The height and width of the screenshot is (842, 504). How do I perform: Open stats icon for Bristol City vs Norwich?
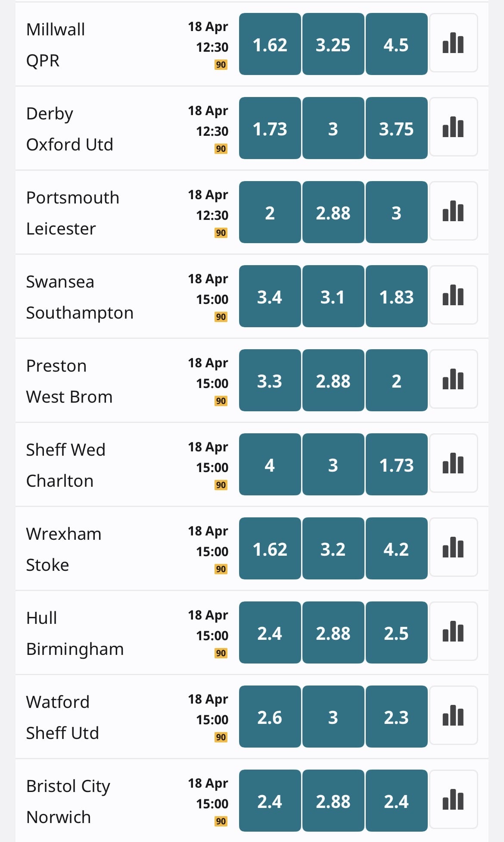[x=454, y=800]
